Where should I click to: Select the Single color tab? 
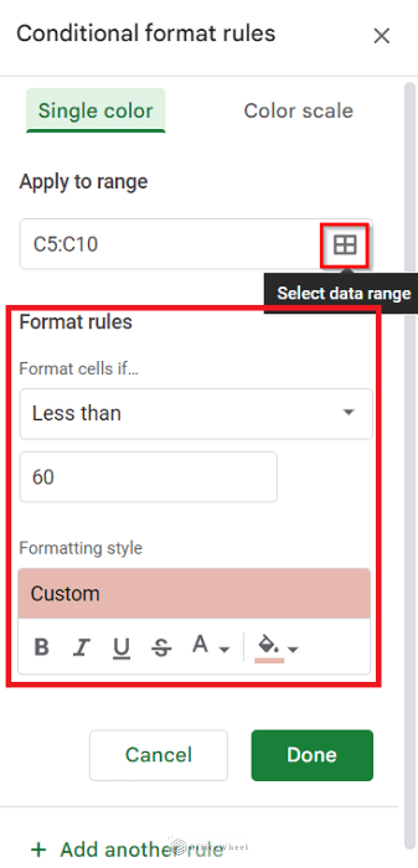(95, 110)
